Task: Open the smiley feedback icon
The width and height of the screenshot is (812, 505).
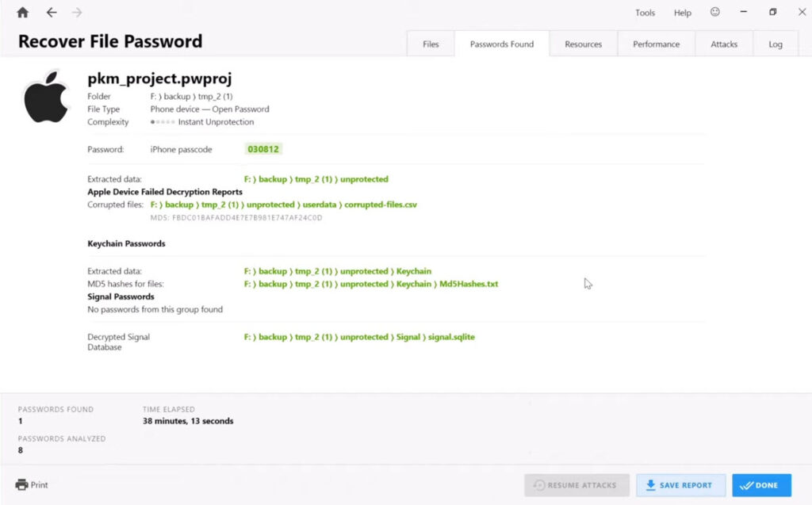Action: click(x=714, y=13)
